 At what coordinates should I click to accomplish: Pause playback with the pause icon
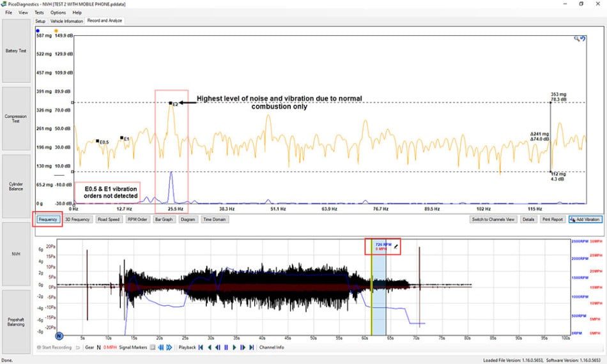[226, 347]
